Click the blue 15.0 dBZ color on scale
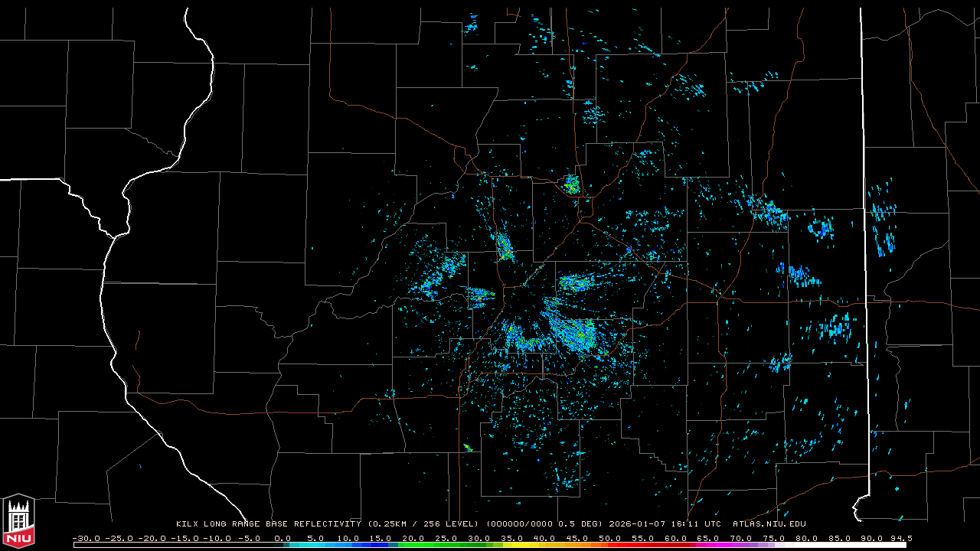Image resolution: width=980 pixels, height=551 pixels. [x=381, y=545]
